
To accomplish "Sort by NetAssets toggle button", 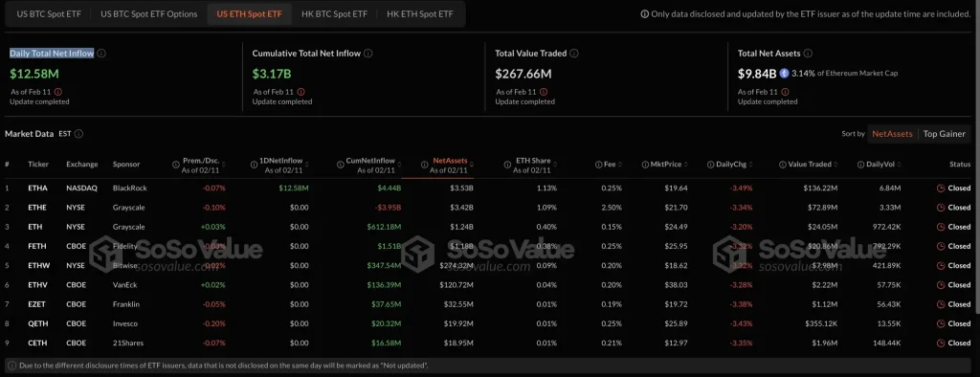I will tap(893, 134).
